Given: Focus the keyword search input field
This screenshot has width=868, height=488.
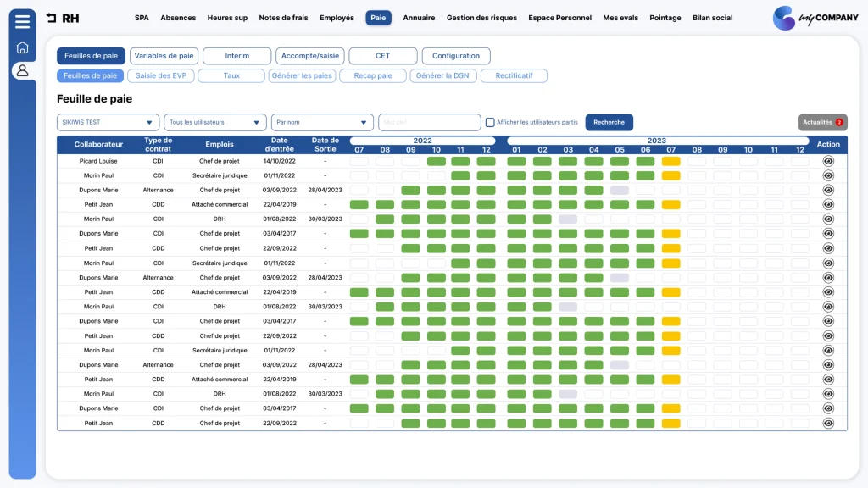Looking at the screenshot, I should [x=429, y=122].
